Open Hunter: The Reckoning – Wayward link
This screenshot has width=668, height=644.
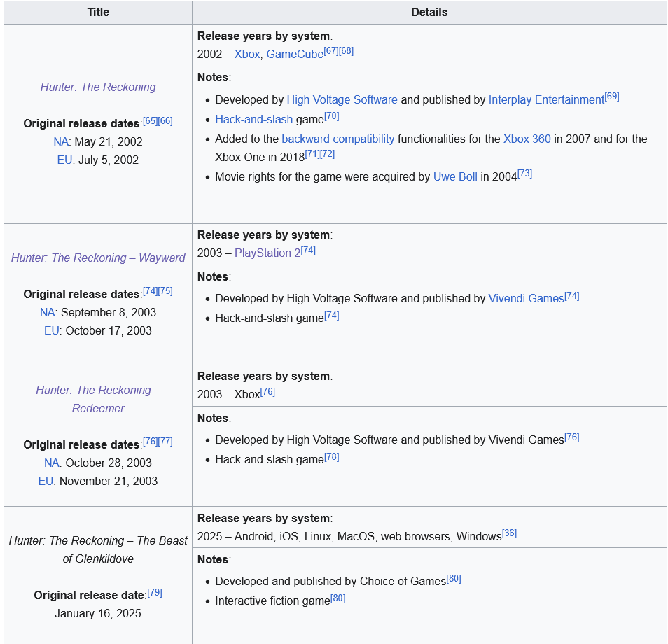coord(98,258)
